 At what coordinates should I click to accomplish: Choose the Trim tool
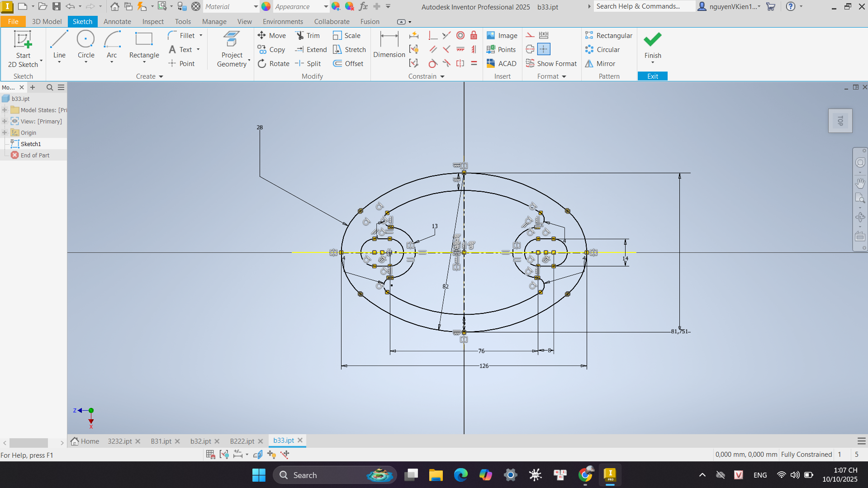click(x=308, y=36)
